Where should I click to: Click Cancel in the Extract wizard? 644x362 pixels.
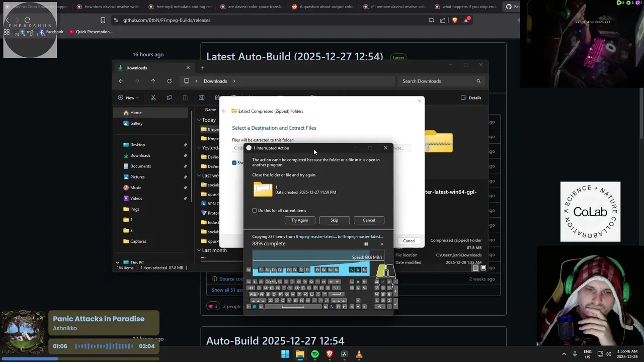[409, 241]
